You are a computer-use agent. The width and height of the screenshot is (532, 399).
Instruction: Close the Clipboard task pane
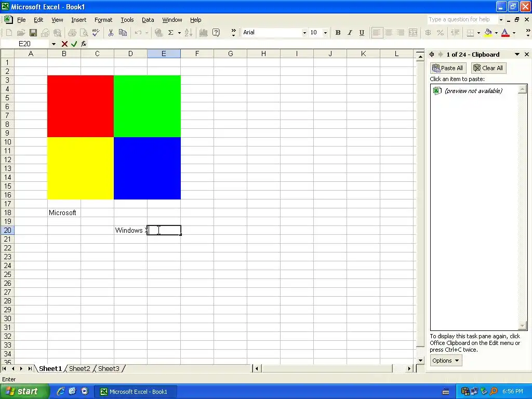pyautogui.click(x=527, y=54)
